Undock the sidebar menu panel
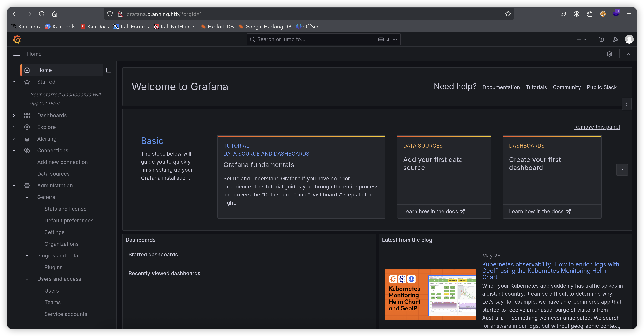Screen dimensions: 644x336 pyautogui.click(x=109, y=70)
